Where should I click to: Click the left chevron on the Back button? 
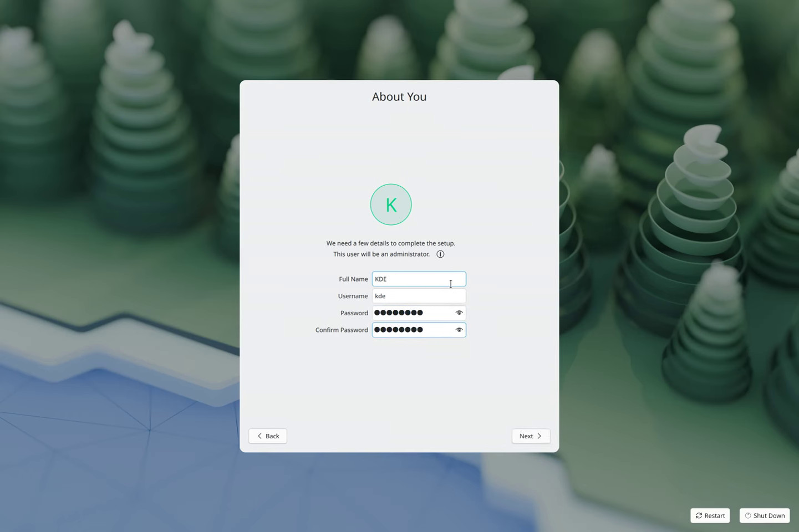(260, 436)
